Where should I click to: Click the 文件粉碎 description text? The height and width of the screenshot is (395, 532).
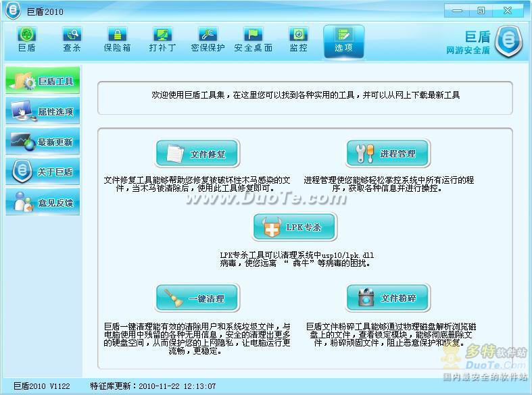click(391, 334)
